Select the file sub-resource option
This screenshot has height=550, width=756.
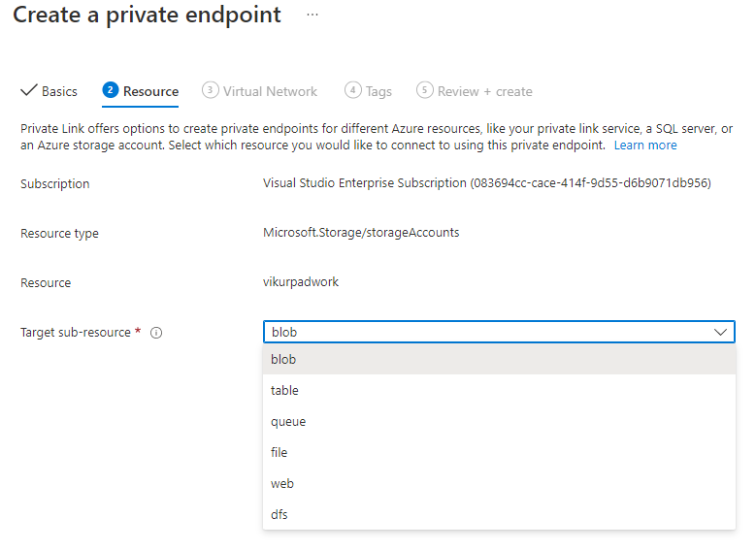(279, 452)
